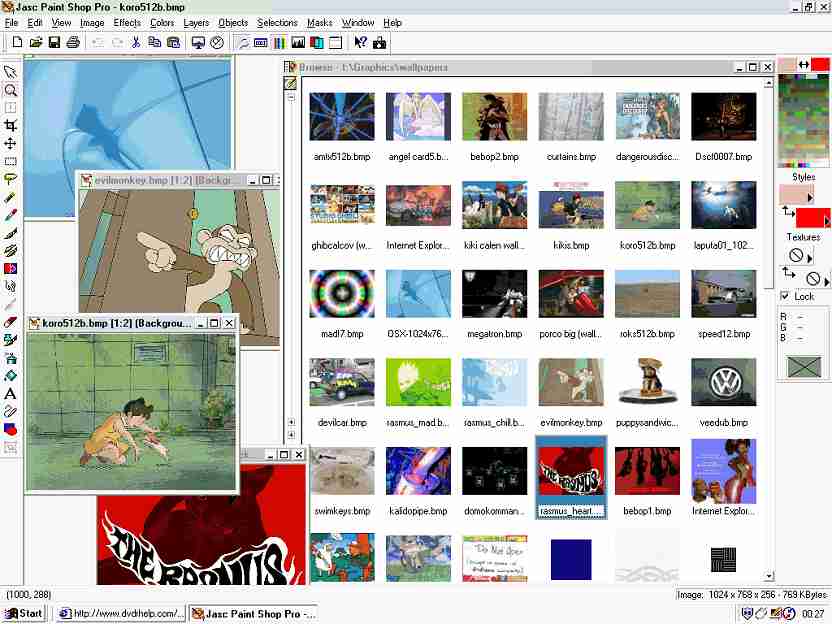832x624 pixels.
Task: Click the Print toolbar icon
Action: [x=73, y=42]
